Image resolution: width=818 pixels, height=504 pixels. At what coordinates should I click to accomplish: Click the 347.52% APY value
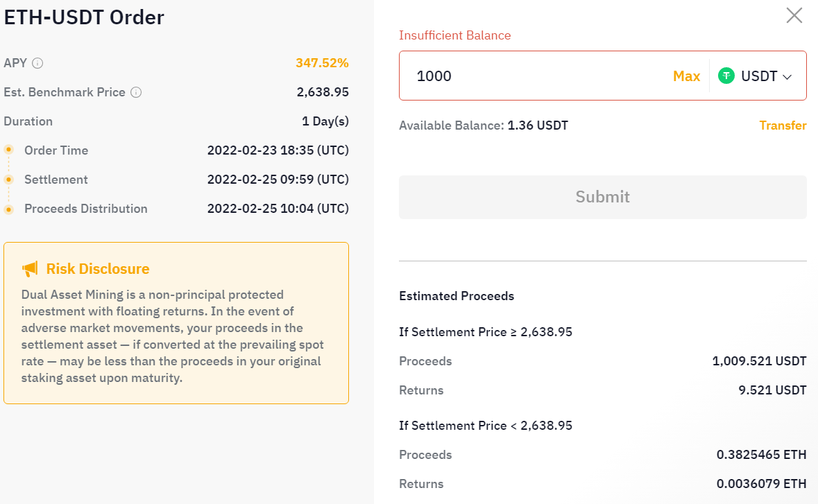(322, 63)
